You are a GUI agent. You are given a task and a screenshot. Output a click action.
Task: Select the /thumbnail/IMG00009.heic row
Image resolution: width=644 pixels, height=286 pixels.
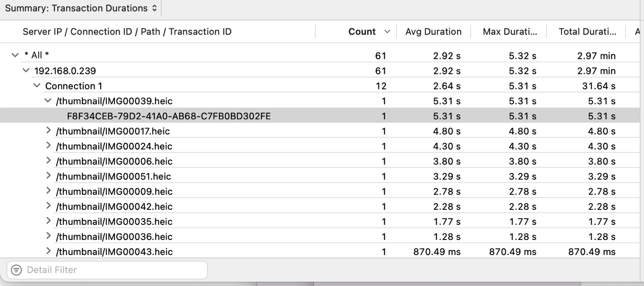coord(114,191)
